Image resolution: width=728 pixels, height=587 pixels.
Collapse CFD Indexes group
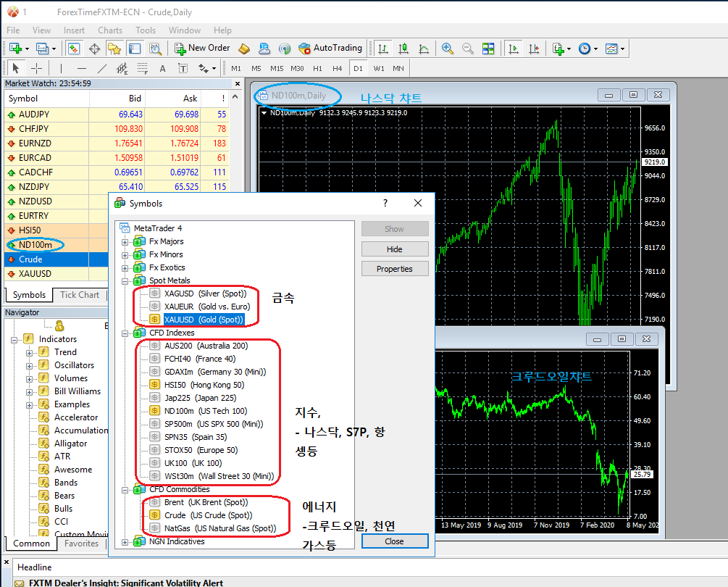coord(125,333)
